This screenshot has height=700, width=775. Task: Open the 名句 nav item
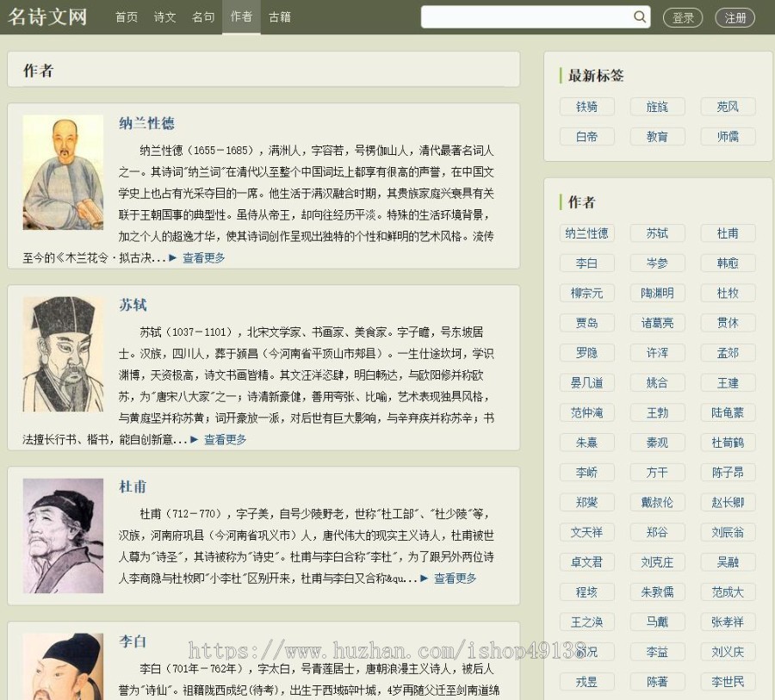point(203,17)
